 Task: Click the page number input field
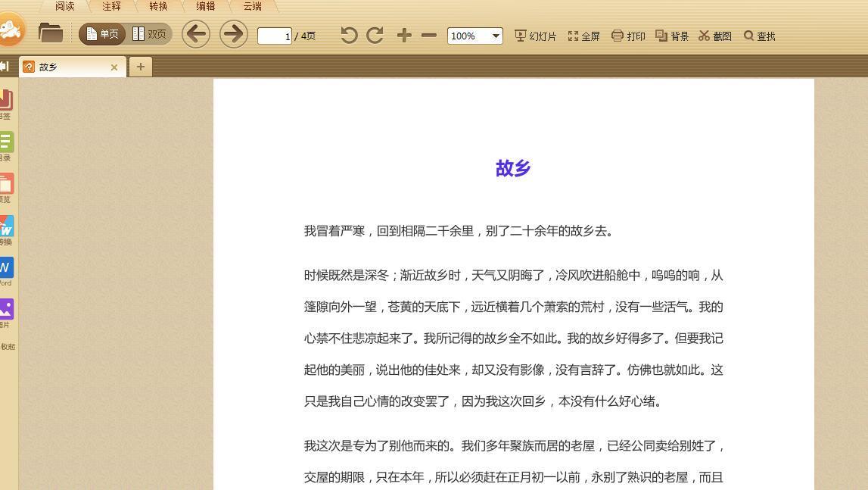(275, 35)
